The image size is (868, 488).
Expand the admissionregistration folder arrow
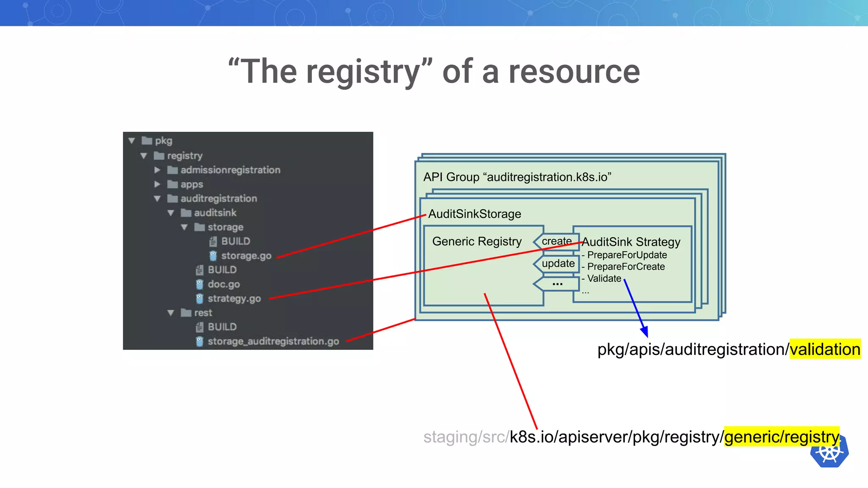tap(157, 170)
